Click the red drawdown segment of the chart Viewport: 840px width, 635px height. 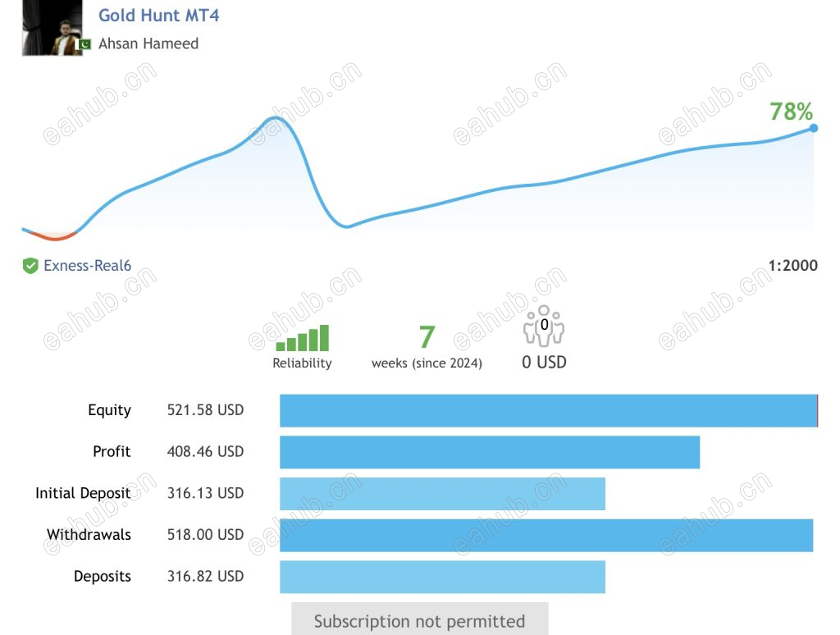tap(54, 237)
